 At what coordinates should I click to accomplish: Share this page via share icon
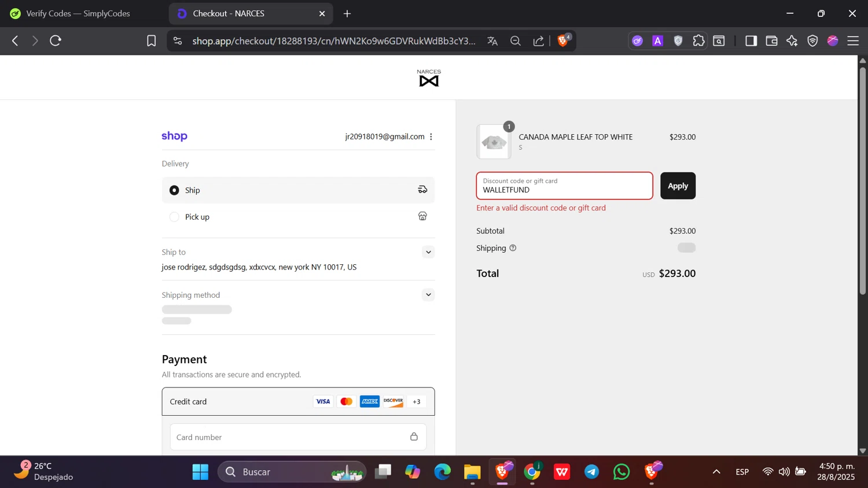click(539, 41)
